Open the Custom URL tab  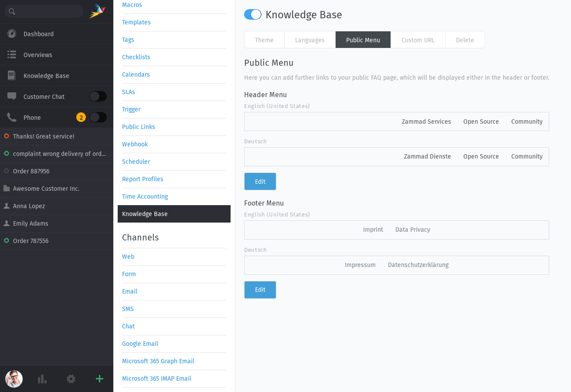click(418, 40)
